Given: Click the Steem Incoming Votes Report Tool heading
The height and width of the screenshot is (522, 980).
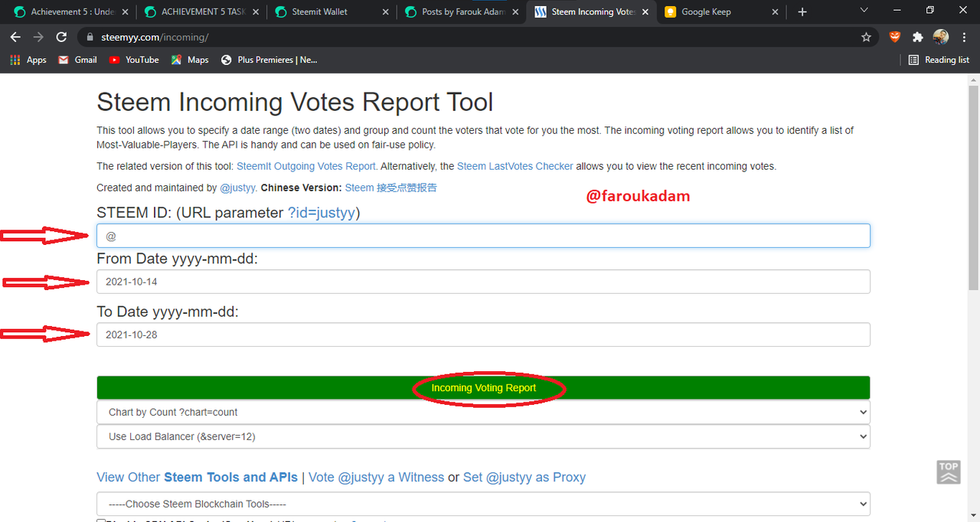Looking at the screenshot, I should (295, 102).
